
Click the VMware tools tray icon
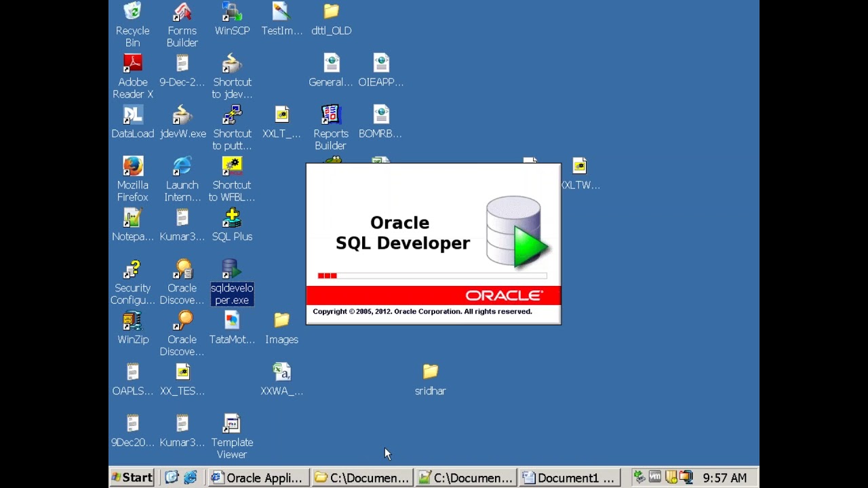[655, 478]
